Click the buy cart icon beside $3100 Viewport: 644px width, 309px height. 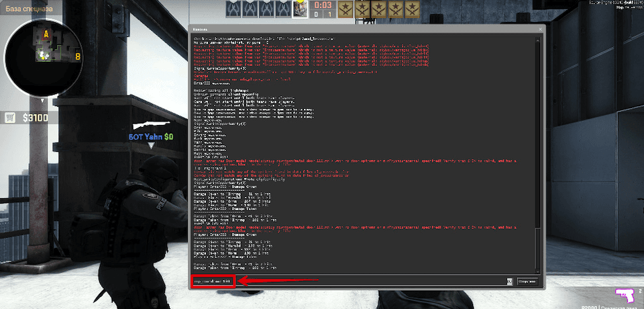tap(10, 118)
